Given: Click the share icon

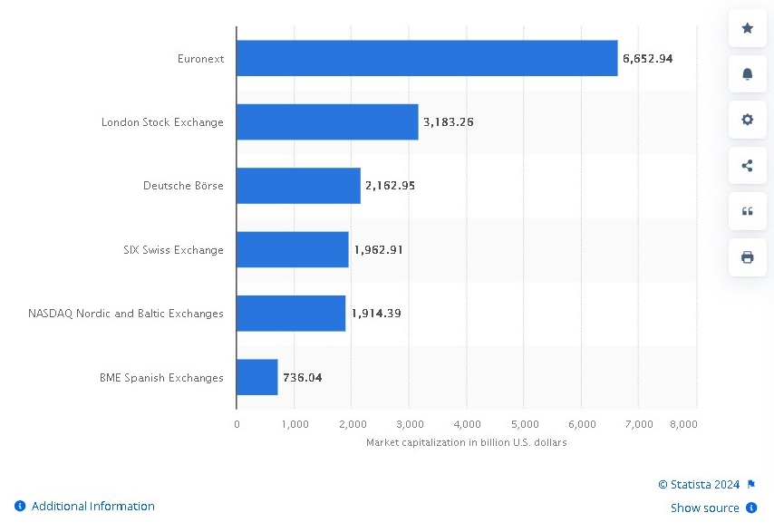Looking at the screenshot, I should pyautogui.click(x=747, y=166).
